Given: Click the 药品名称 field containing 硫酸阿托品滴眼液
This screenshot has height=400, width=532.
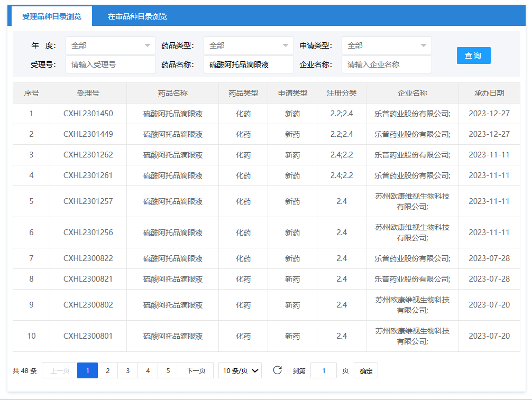Looking at the screenshot, I should 248,64.
